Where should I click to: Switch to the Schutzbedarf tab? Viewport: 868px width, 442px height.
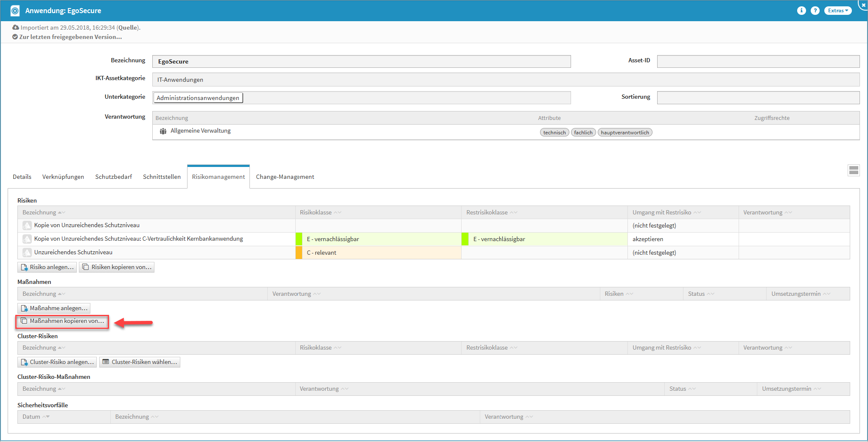(x=113, y=177)
